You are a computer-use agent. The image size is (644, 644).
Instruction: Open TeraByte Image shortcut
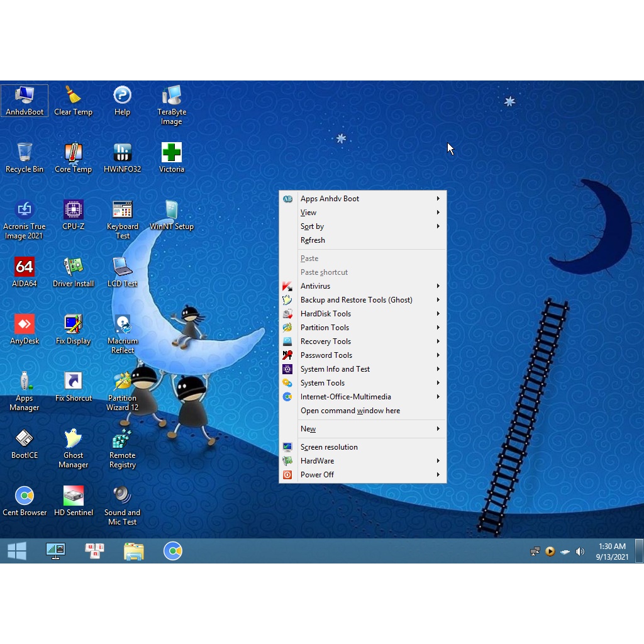point(172,105)
